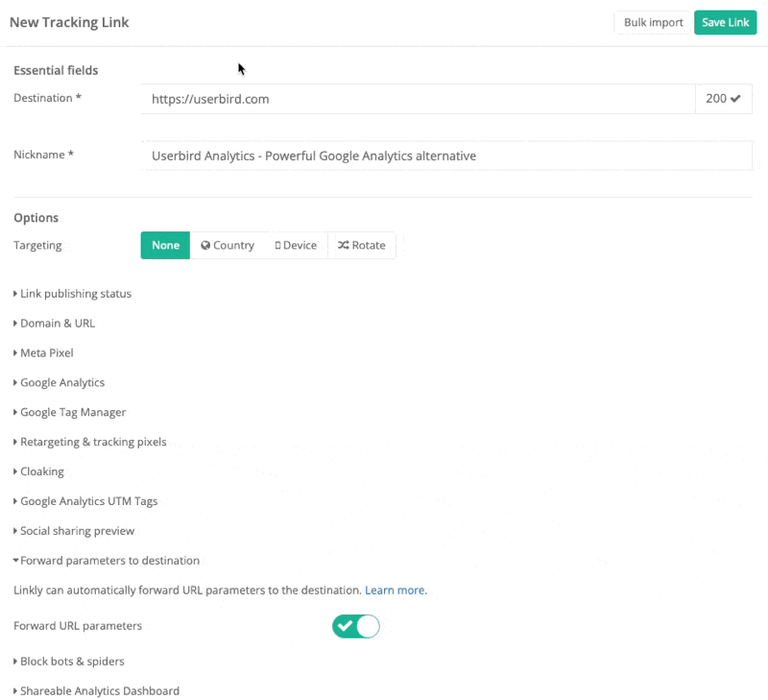Select the None targeting option

[x=165, y=246]
